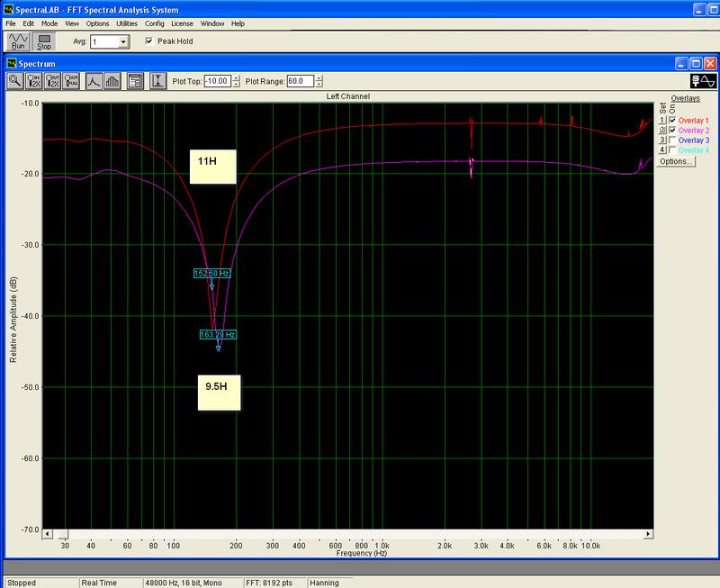Click the Plot Top spinner arrows
Image resolution: width=720 pixels, height=588 pixels.
coord(236,81)
